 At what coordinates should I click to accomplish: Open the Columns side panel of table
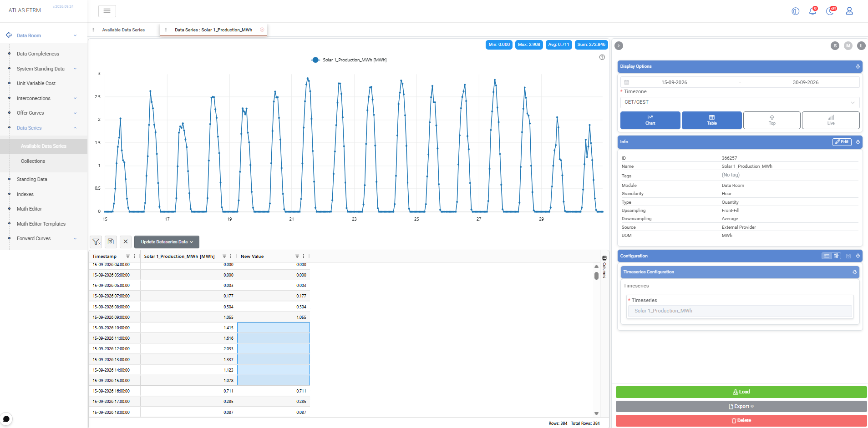point(604,267)
